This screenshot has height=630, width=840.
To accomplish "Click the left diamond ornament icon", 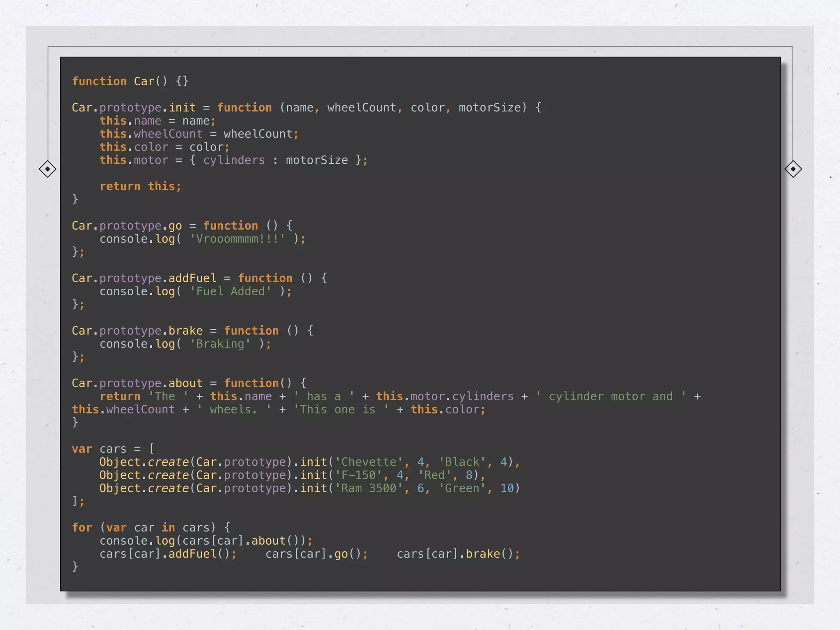I will click(x=48, y=169).
